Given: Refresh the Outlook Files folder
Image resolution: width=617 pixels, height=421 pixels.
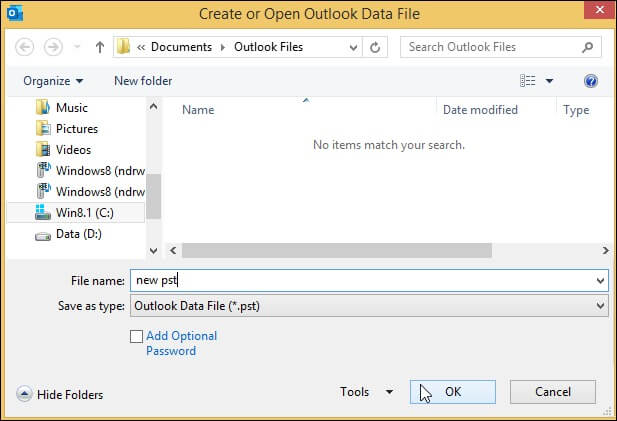Looking at the screenshot, I should pyautogui.click(x=375, y=48).
